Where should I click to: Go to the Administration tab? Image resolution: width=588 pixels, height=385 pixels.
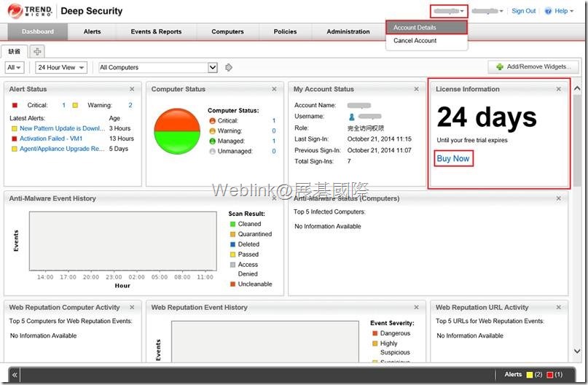pyautogui.click(x=348, y=31)
